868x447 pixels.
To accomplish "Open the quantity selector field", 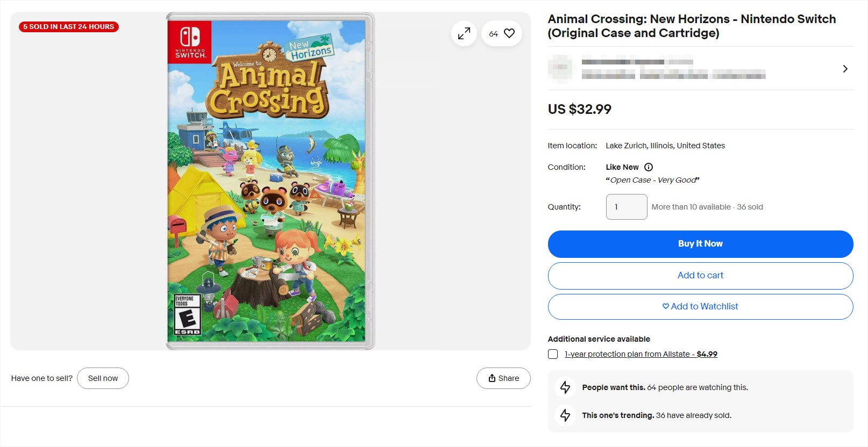I will [626, 207].
